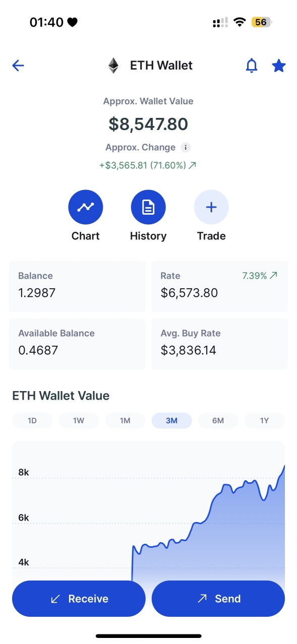Open the Chart view icon
Screen dimensions: 297x644
[x=86, y=207]
